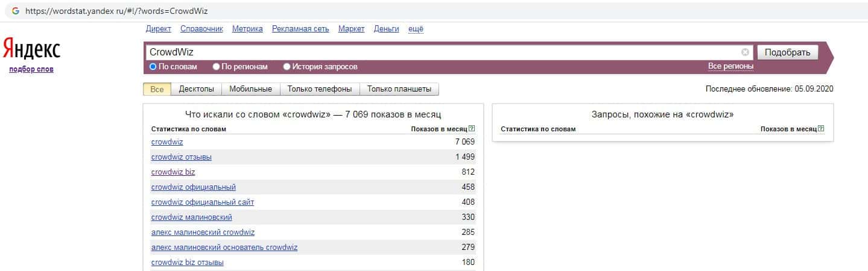The image size is (868, 271).
Task: Open the 'Все регионы' region selector
Action: pos(730,66)
